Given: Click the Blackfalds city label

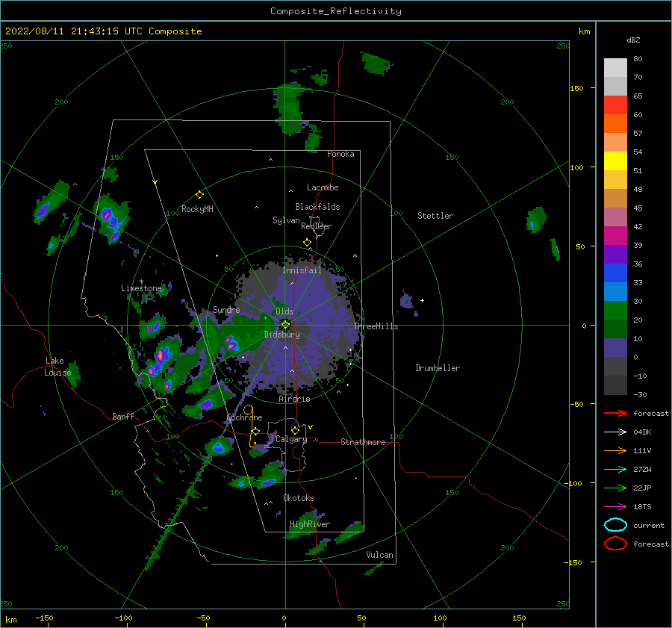Looking at the screenshot, I should [x=317, y=207].
